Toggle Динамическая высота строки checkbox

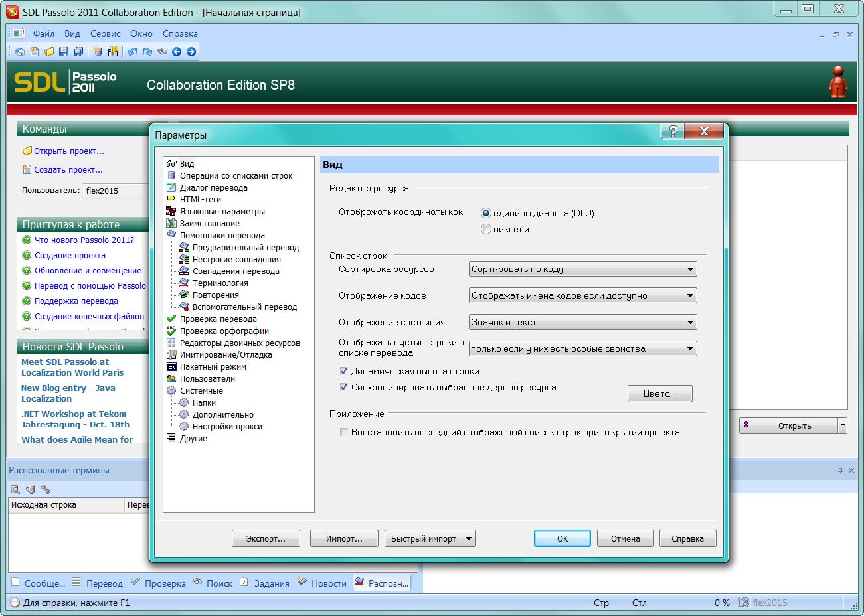click(x=344, y=371)
